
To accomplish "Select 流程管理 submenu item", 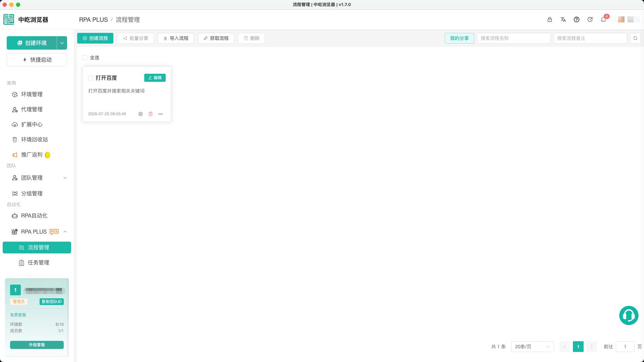I will 37,248.
